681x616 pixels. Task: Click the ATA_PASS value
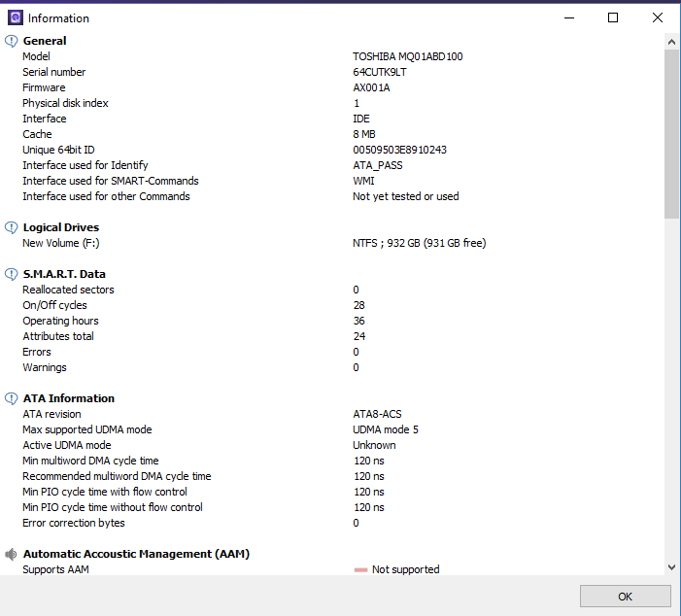tap(378, 165)
